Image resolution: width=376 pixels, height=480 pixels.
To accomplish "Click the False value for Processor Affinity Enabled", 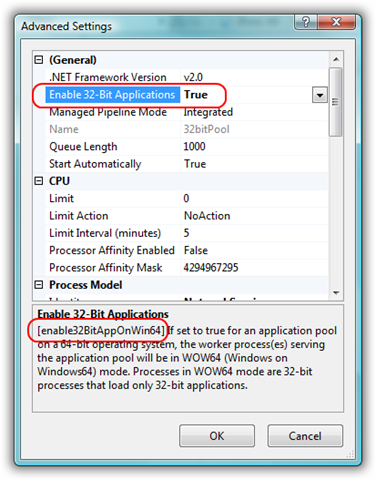I will point(196,251).
